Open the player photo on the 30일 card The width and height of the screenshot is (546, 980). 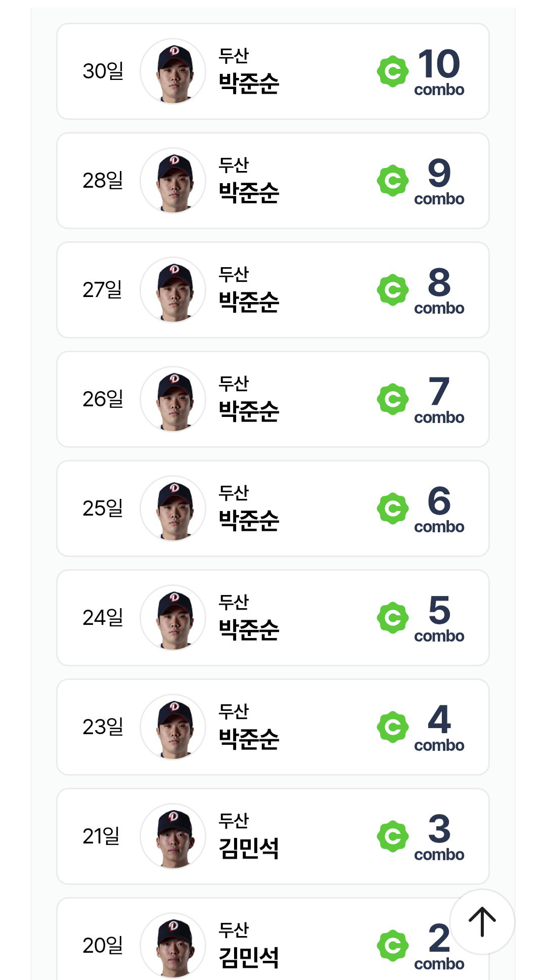pyautogui.click(x=173, y=71)
